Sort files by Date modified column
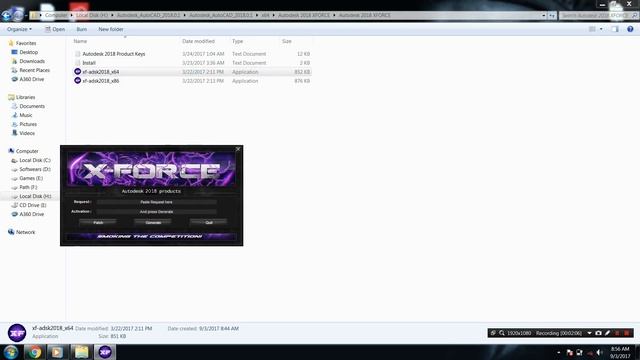The image size is (640, 360). coord(198,41)
